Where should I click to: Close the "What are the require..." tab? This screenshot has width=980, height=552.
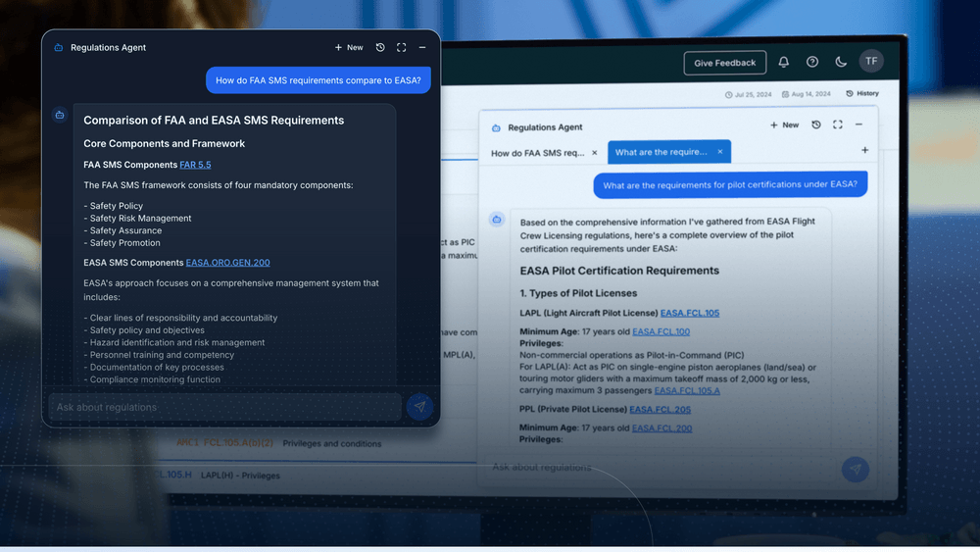pos(719,152)
